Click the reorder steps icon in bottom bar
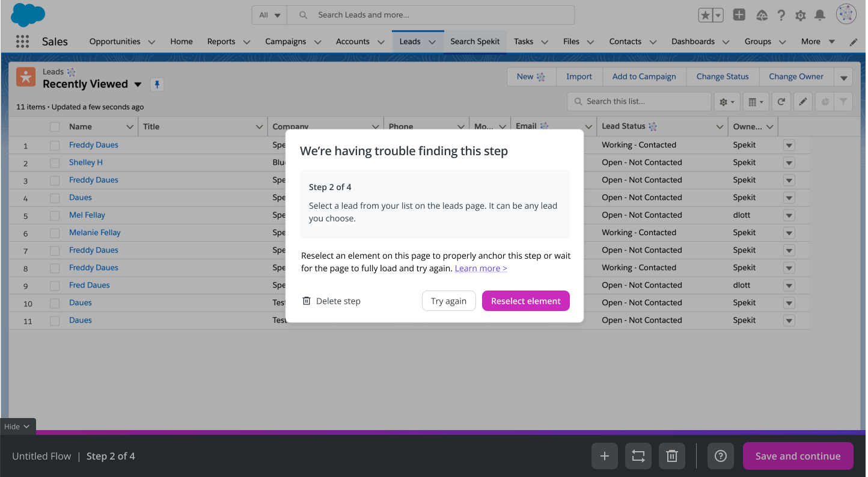Screen dimensions: 868x477 tap(638, 457)
